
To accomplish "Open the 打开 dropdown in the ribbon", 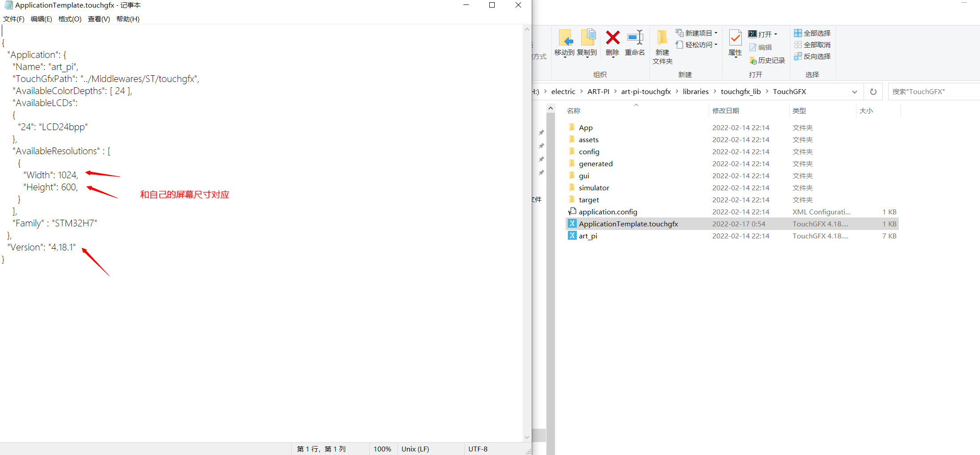I will [x=763, y=34].
